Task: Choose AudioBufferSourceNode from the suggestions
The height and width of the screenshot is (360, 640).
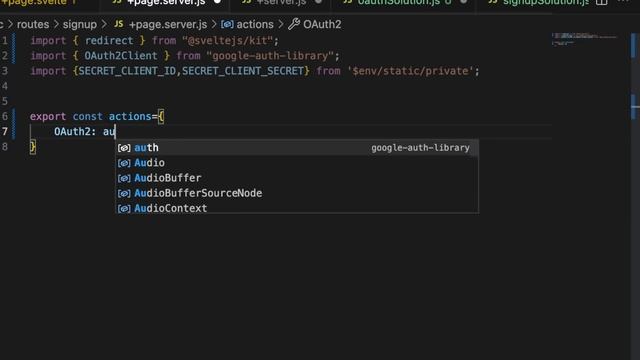Action: (297, 193)
